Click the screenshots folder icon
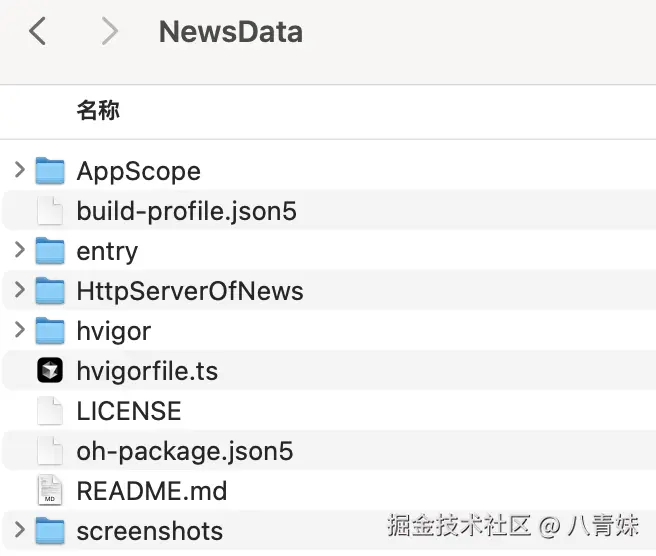This screenshot has height=556, width=656. pos(50,531)
